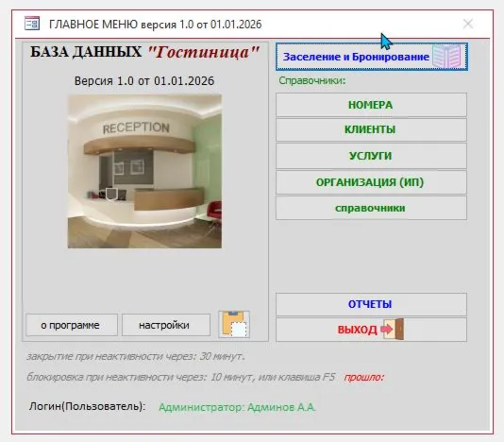This screenshot has width=504, height=442.
Task: Open the настройки button
Action: pyautogui.click(x=166, y=325)
